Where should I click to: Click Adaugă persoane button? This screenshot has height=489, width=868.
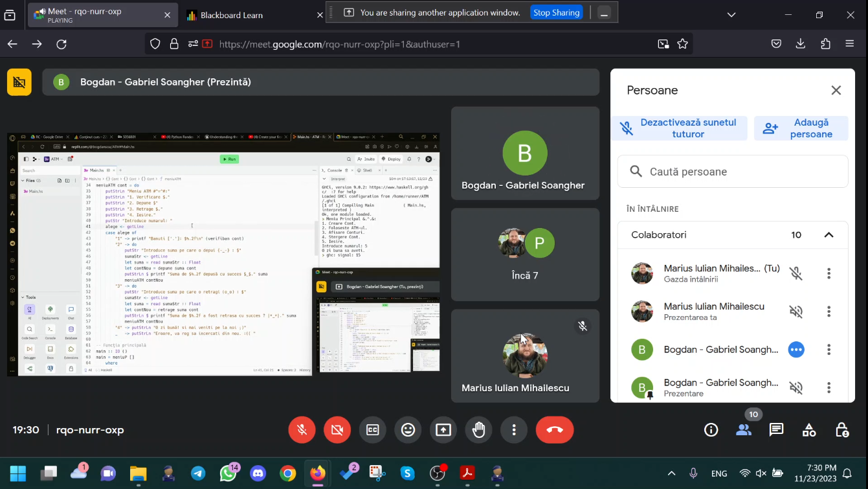coord(801,128)
